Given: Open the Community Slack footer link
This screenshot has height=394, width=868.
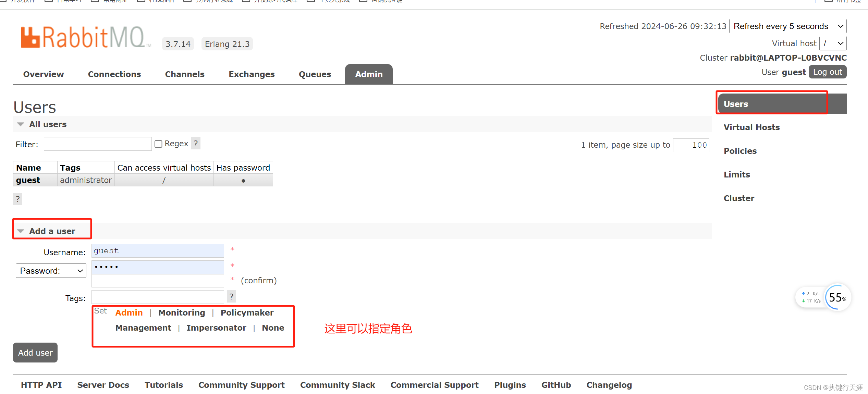Looking at the screenshot, I should [338, 385].
